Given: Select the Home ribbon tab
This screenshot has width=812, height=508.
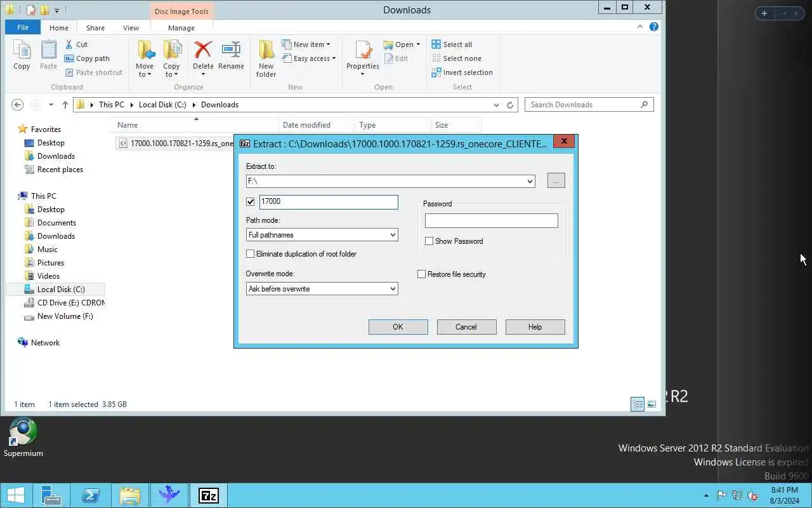Looking at the screenshot, I should 59,27.
